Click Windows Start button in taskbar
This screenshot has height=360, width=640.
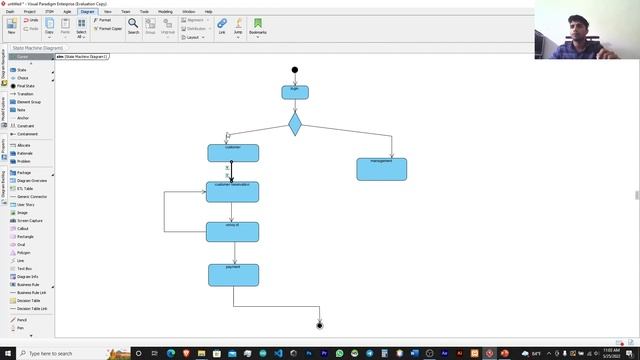8,353
